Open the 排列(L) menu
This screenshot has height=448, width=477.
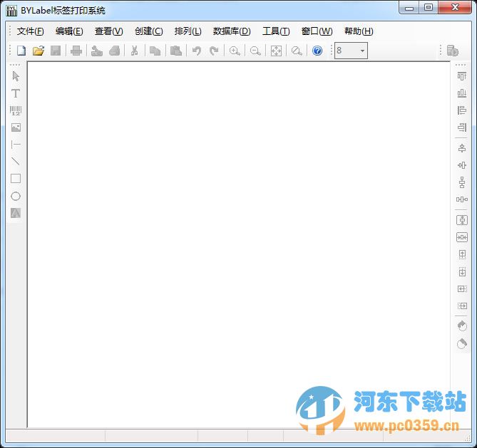(188, 31)
